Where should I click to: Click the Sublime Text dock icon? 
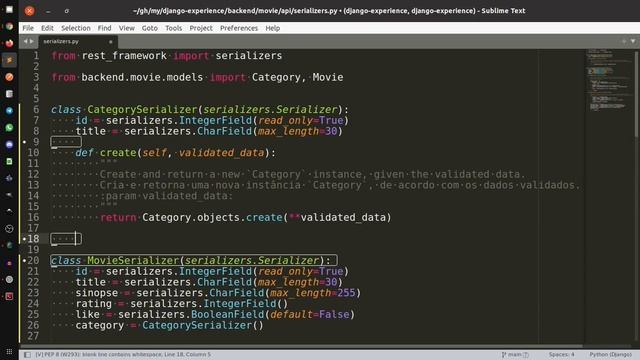click(x=9, y=60)
